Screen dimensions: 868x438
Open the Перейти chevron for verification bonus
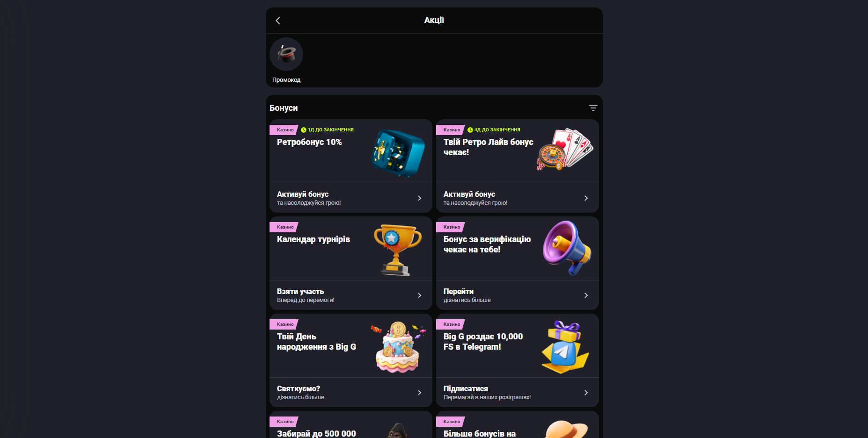(586, 295)
